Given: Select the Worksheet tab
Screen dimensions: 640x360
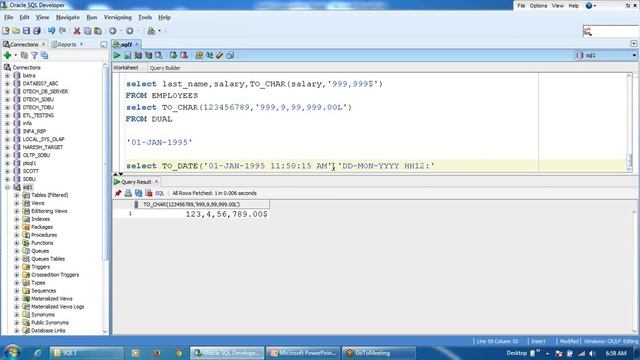Looking at the screenshot, I should coord(126,68).
